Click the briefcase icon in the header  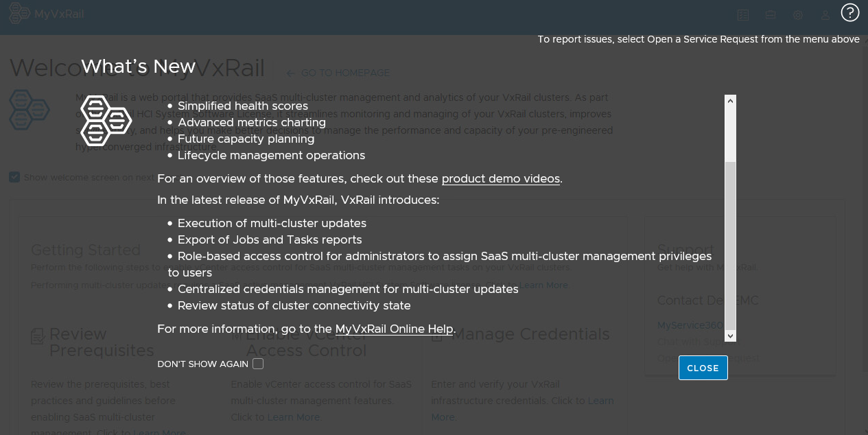coord(771,15)
